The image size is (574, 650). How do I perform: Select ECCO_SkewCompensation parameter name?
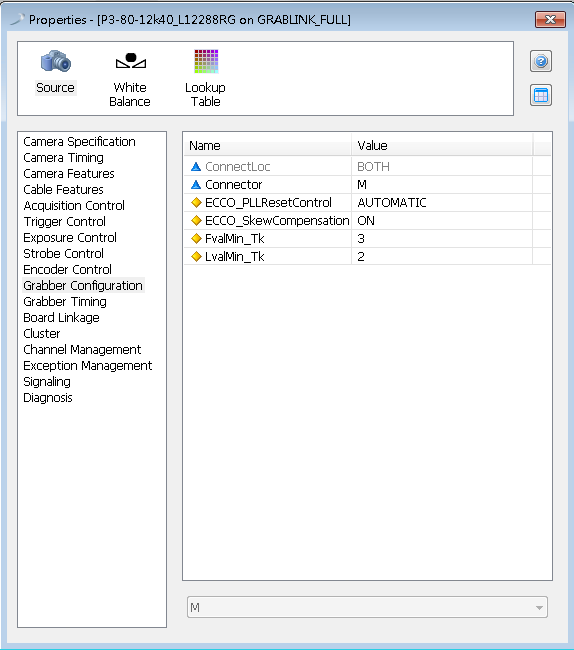(x=277, y=221)
